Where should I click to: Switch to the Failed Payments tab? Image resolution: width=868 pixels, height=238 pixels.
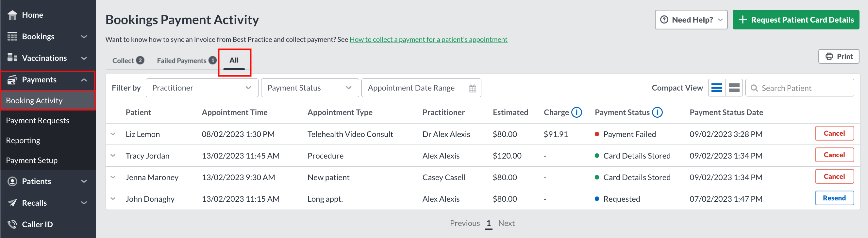186,61
